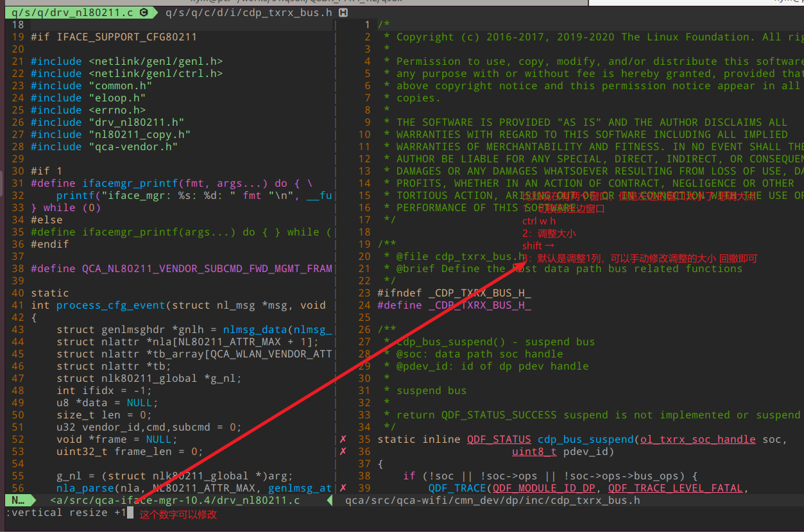Switch to the cdp_txrx_bus.h tab
This screenshot has height=532, width=804.
[256, 12]
